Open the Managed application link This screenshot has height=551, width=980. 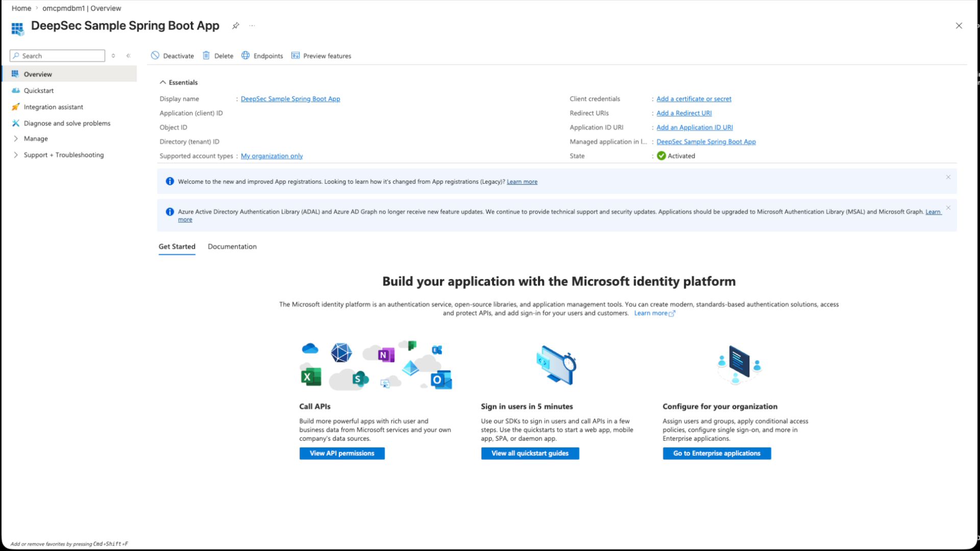tap(706, 141)
